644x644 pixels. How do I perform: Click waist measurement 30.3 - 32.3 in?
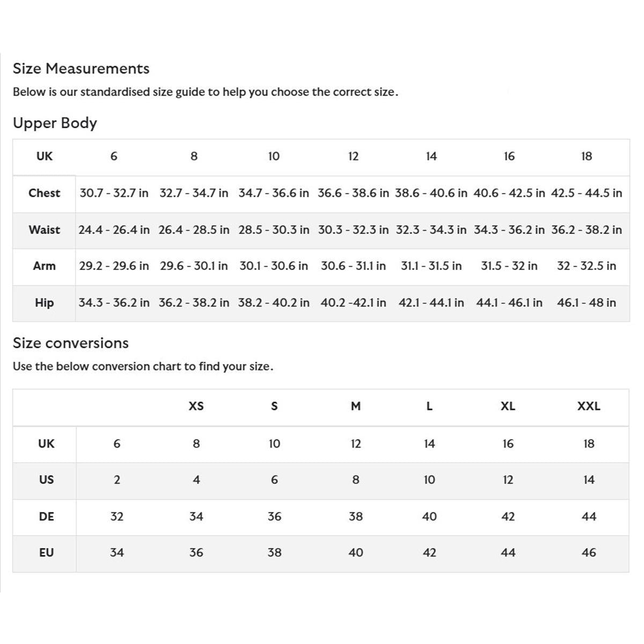pyautogui.click(x=353, y=230)
